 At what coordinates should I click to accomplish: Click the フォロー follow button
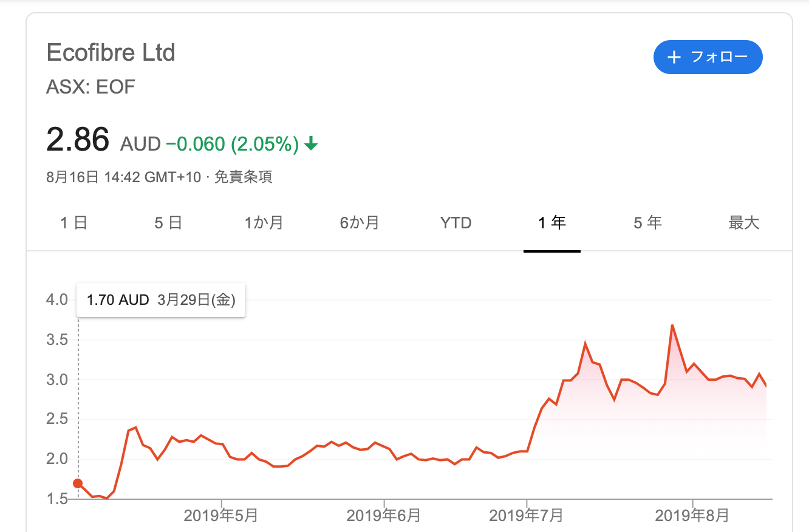[708, 57]
